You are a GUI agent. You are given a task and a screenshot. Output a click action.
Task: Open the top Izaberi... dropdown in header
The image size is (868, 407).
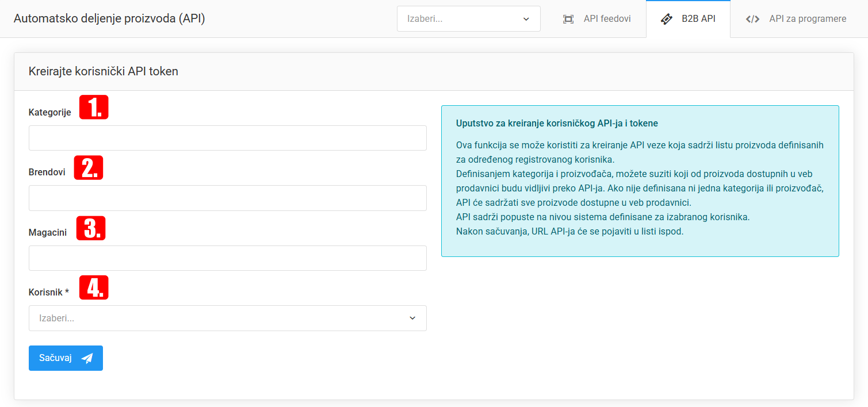coord(469,18)
